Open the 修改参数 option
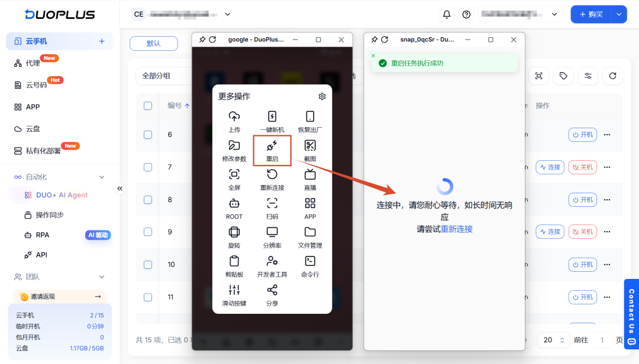Screen dimensions: 639x364 click(x=234, y=151)
